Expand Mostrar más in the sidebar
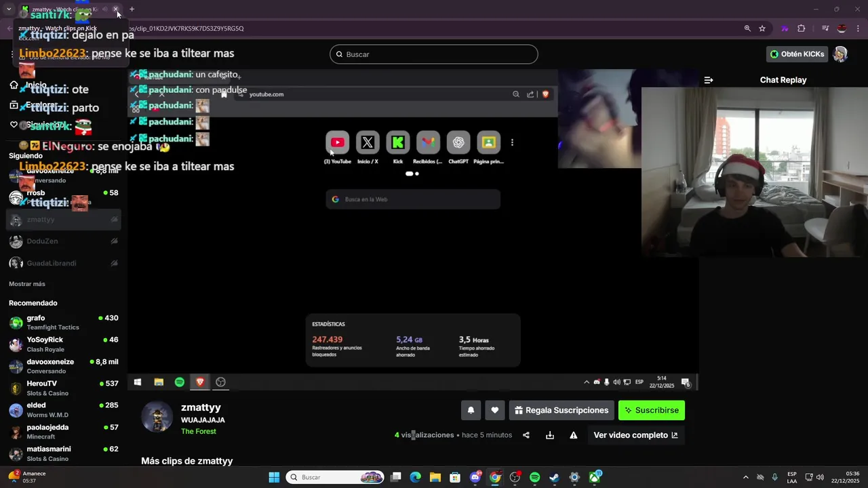The width and height of the screenshot is (868, 488). click(x=27, y=284)
